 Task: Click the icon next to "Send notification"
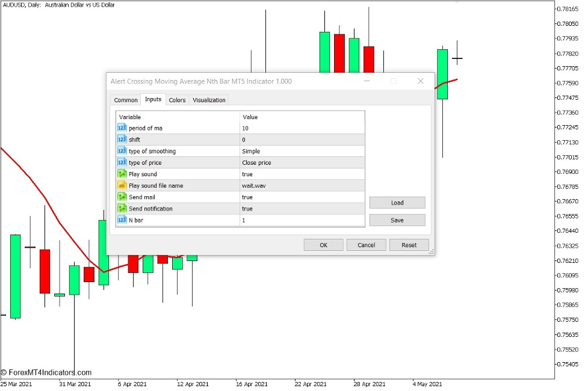click(122, 208)
